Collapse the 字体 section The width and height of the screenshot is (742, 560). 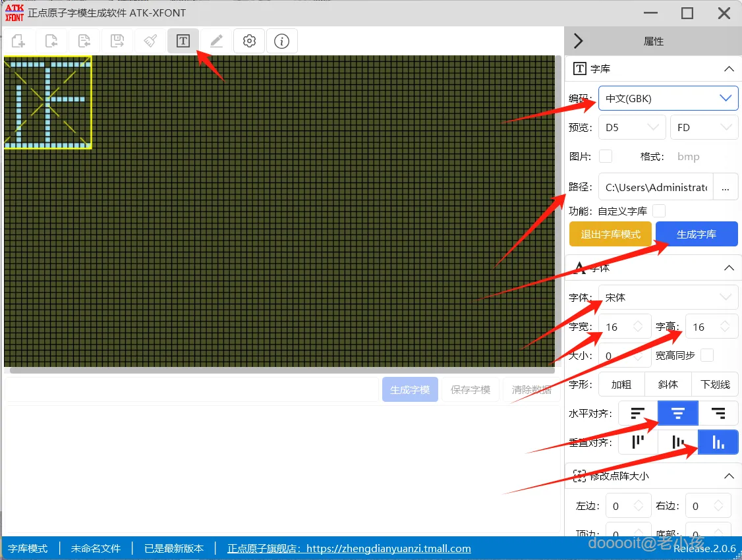coord(729,268)
